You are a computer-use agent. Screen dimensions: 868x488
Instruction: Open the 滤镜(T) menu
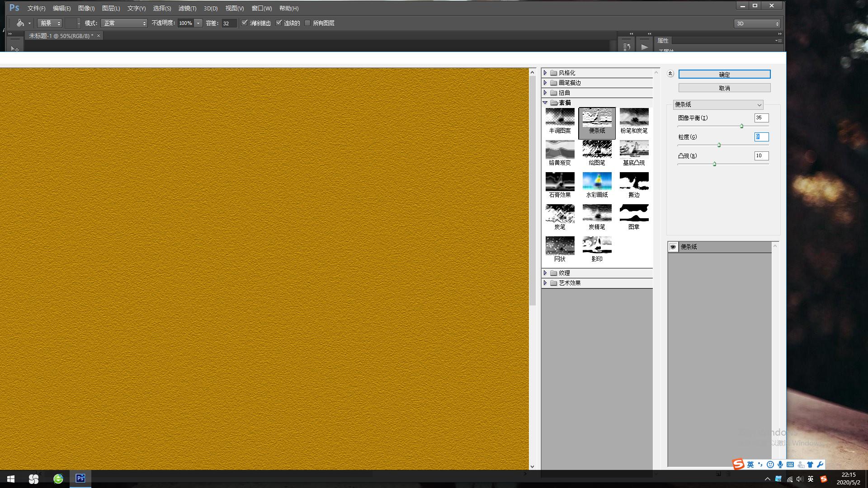[x=187, y=8]
